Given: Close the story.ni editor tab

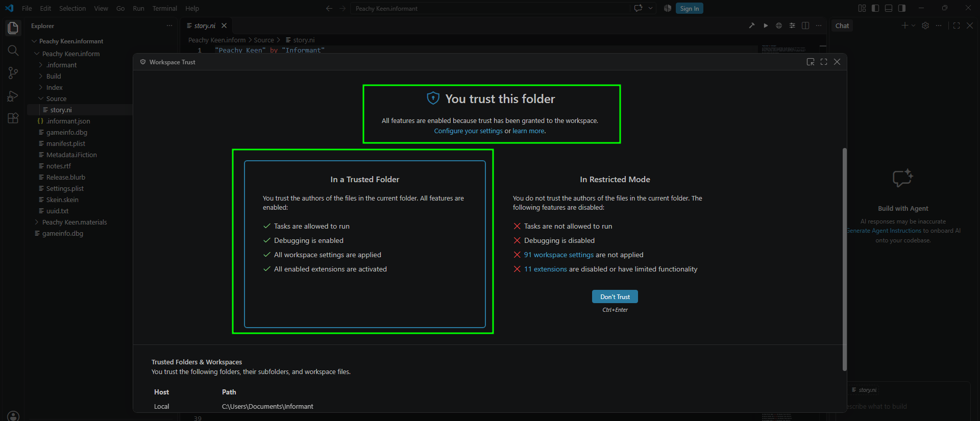Looking at the screenshot, I should [224, 26].
